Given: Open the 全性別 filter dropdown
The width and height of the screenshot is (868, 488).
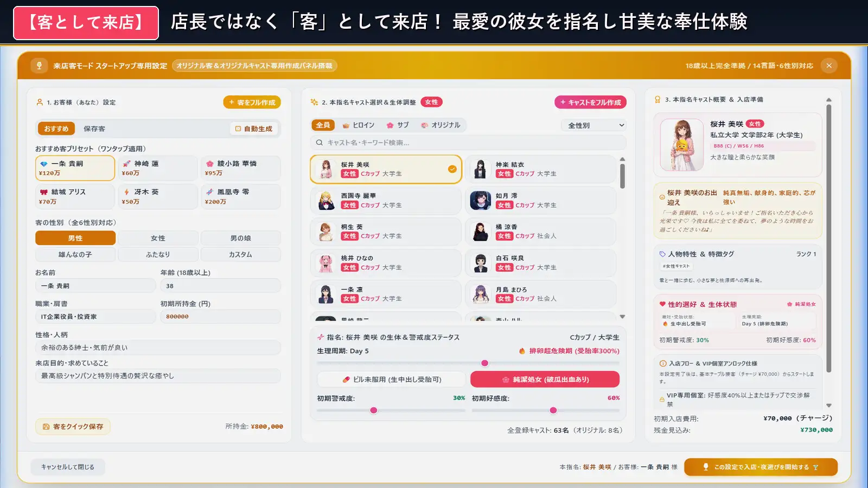Looking at the screenshot, I should pyautogui.click(x=593, y=125).
